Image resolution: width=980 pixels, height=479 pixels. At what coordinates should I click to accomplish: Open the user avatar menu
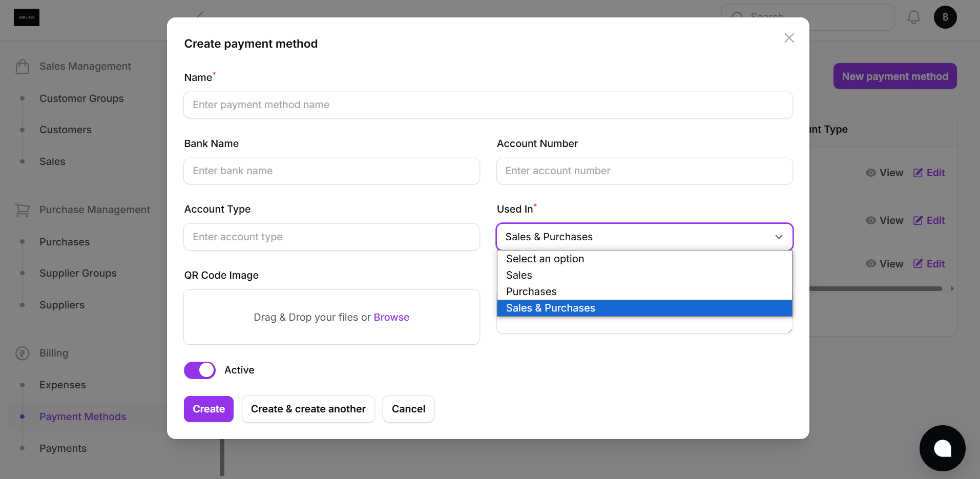click(x=945, y=17)
